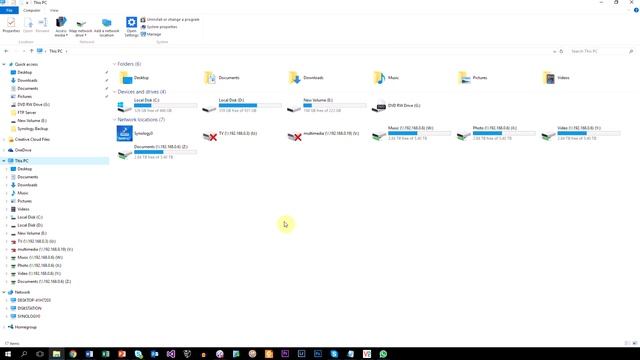The image size is (640, 360).
Task: Collapse the Folders (6) group
Action: 114,64
